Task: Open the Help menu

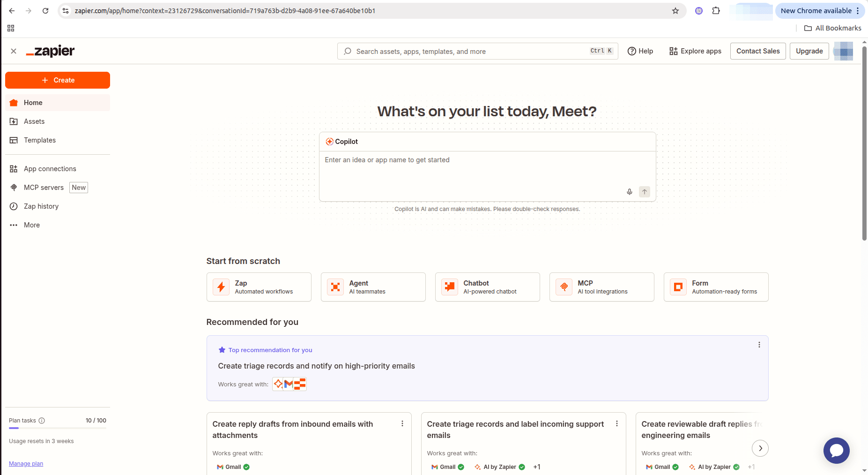Action: (640, 51)
